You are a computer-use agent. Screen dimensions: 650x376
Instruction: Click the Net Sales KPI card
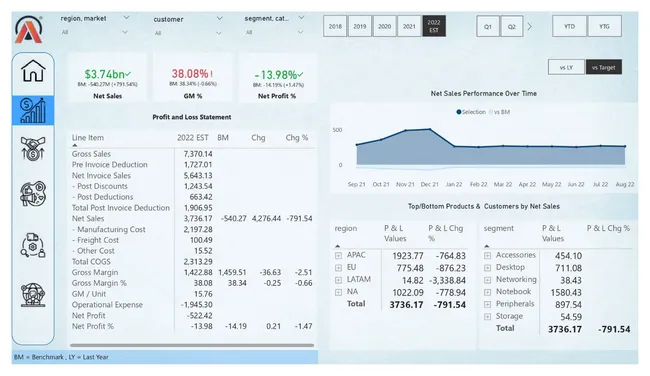click(x=107, y=77)
